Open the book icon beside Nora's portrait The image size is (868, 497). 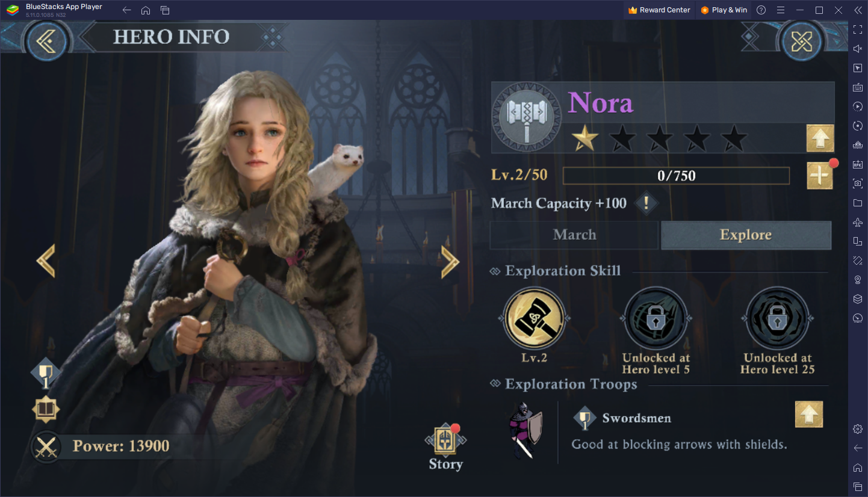point(46,410)
